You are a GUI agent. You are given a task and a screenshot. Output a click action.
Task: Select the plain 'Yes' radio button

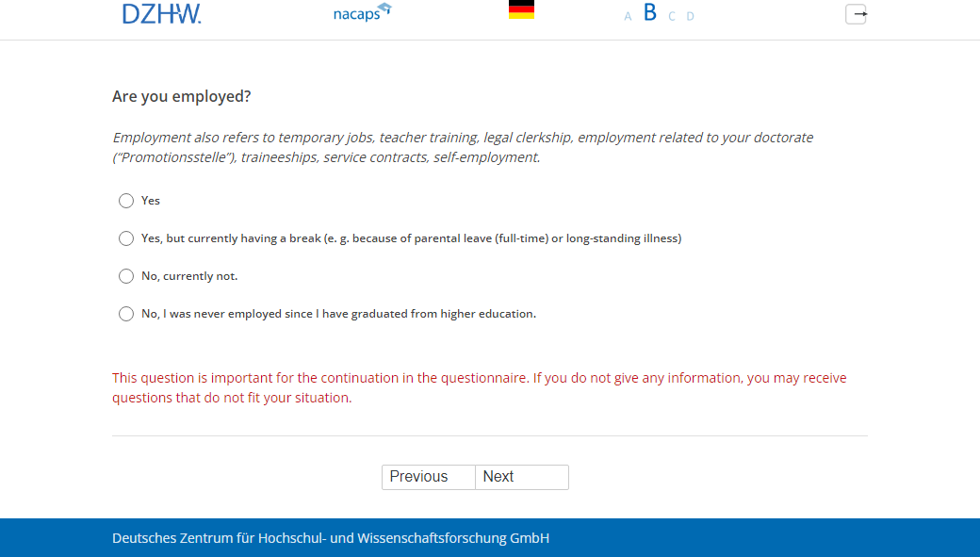tap(126, 201)
